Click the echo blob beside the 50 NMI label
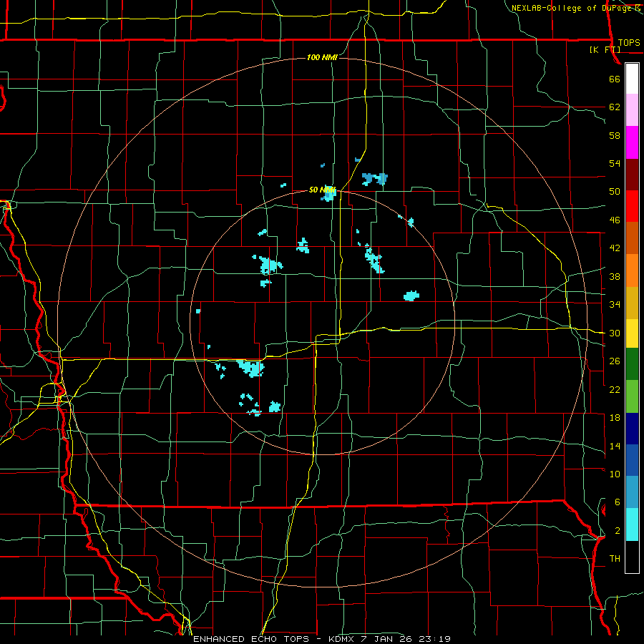 (x=328, y=193)
